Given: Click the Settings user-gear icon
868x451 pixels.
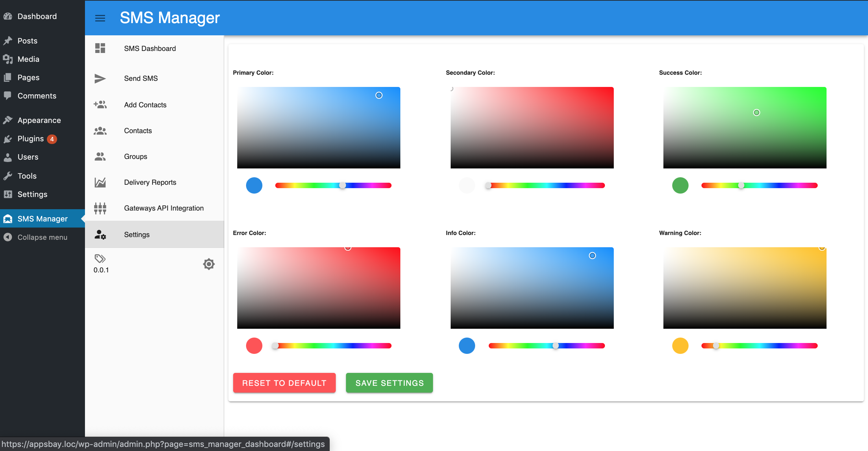Looking at the screenshot, I should click(x=100, y=235).
